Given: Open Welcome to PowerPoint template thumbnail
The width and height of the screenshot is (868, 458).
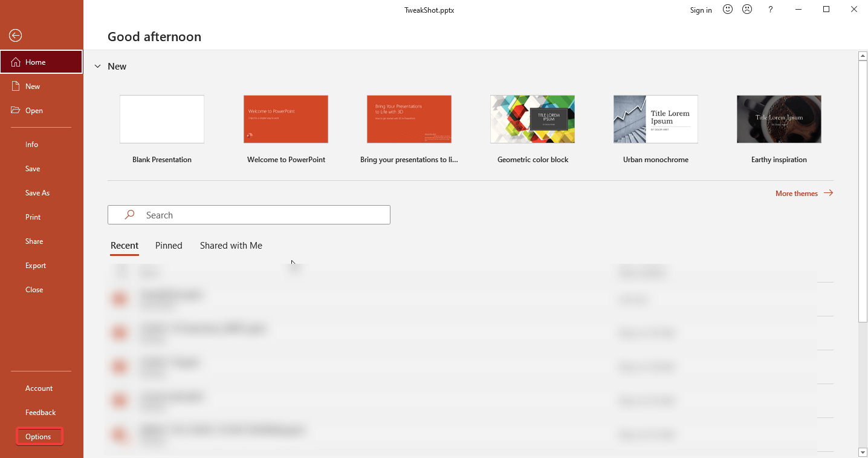Looking at the screenshot, I should (x=286, y=119).
